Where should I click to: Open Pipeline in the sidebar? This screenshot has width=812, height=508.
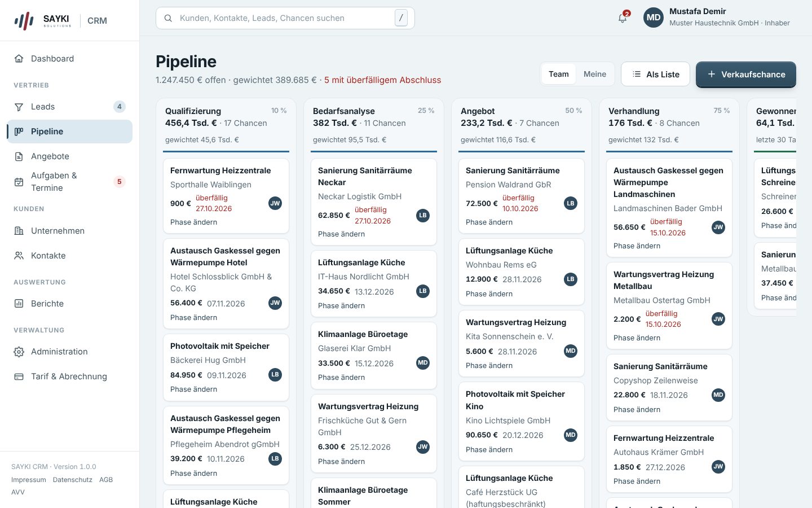coord(70,132)
